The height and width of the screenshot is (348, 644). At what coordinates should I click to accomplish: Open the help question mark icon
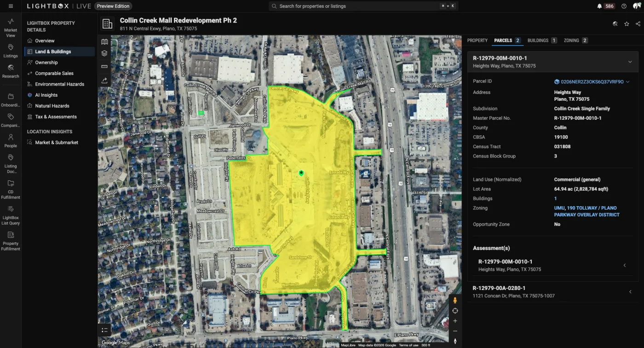pyautogui.click(x=624, y=6)
